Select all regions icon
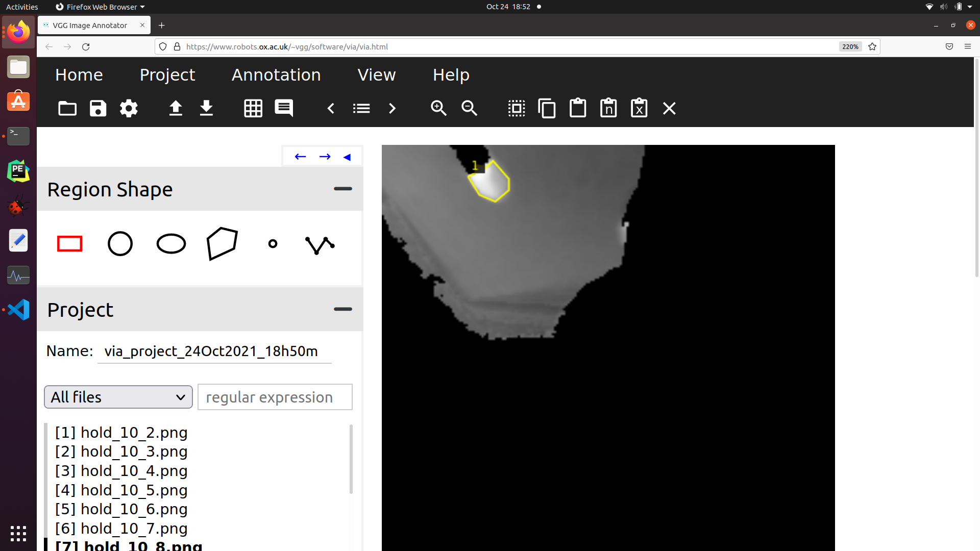This screenshot has width=980, height=551. tap(517, 108)
